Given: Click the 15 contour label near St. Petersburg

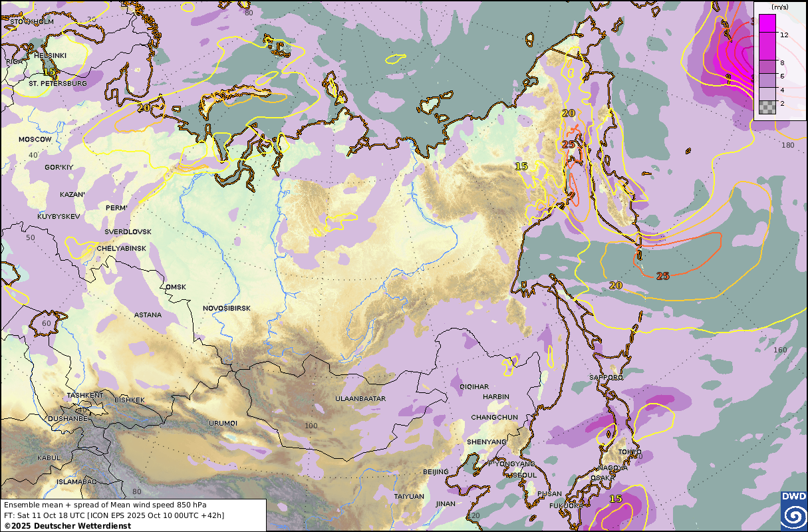Looking at the screenshot, I should click(x=49, y=72).
